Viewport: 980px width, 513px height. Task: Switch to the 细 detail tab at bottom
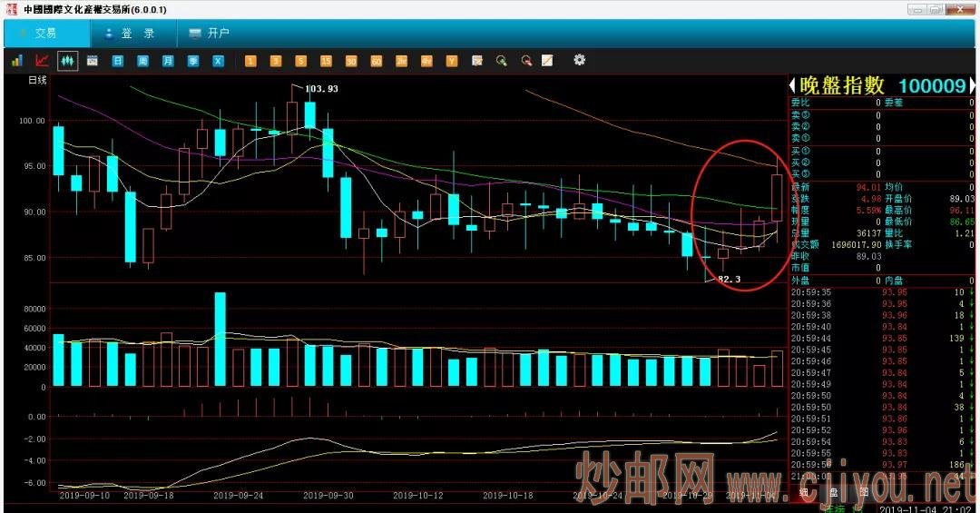tap(803, 493)
